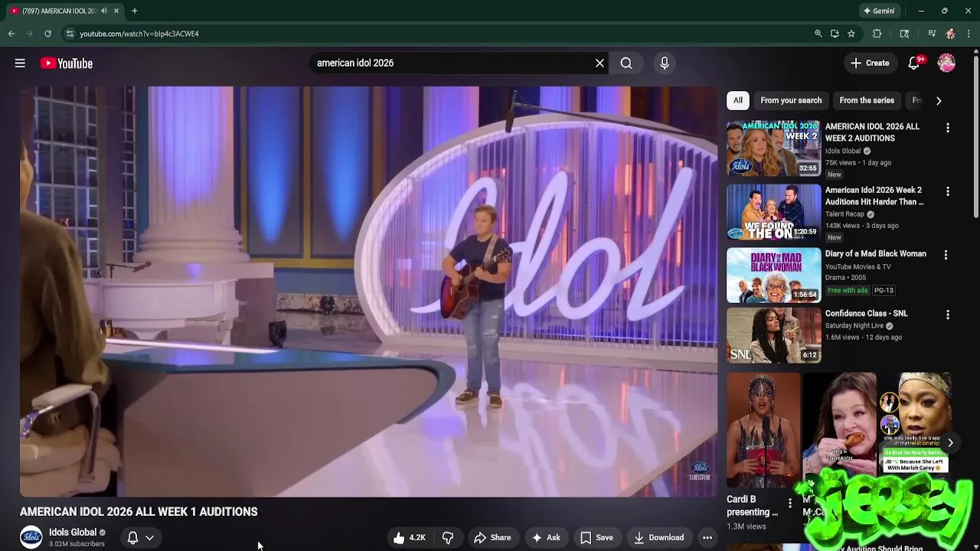Click Idols Global in Week 2 listing

click(843, 151)
